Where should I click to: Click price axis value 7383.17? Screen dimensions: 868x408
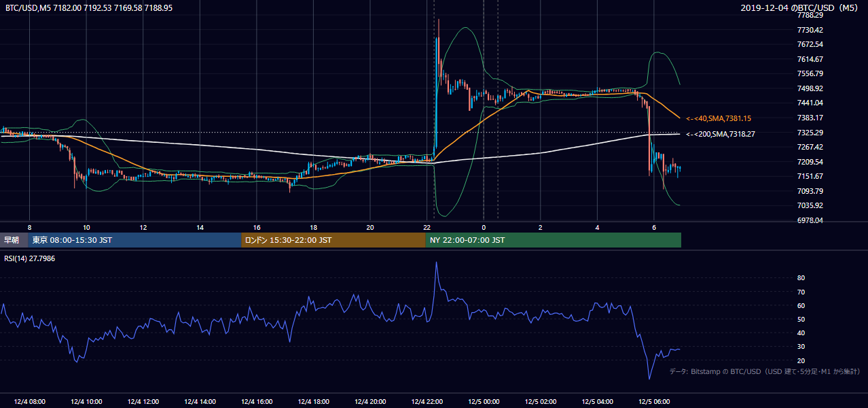pyautogui.click(x=810, y=118)
